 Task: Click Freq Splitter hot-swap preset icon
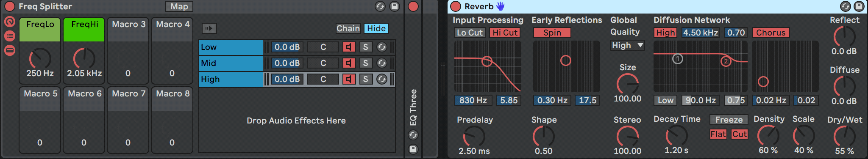point(380,6)
